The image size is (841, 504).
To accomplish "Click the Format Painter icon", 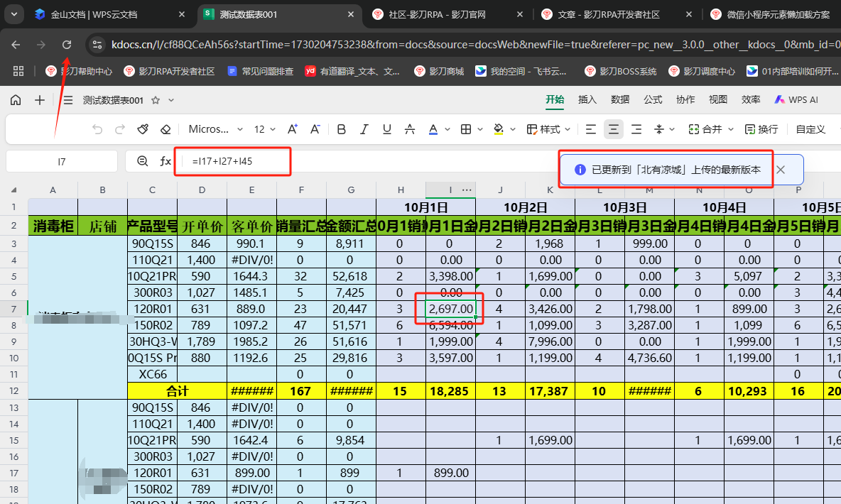I will [143, 129].
